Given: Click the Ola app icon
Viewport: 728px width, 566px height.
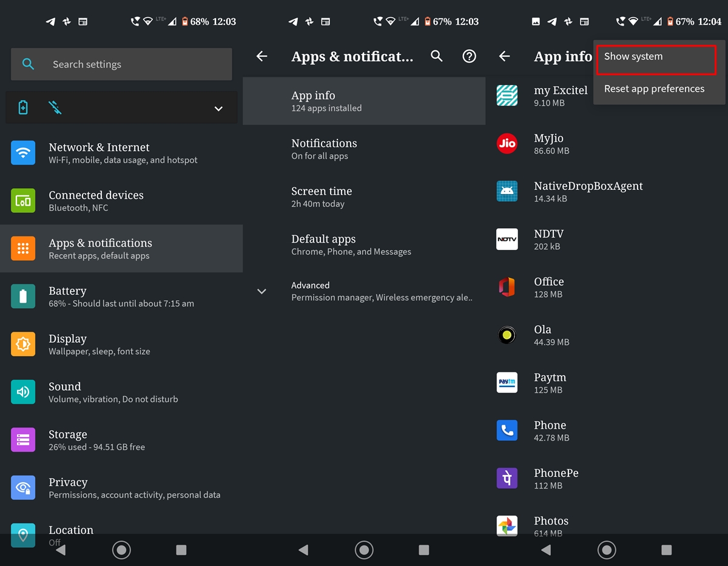Looking at the screenshot, I should [x=507, y=335].
